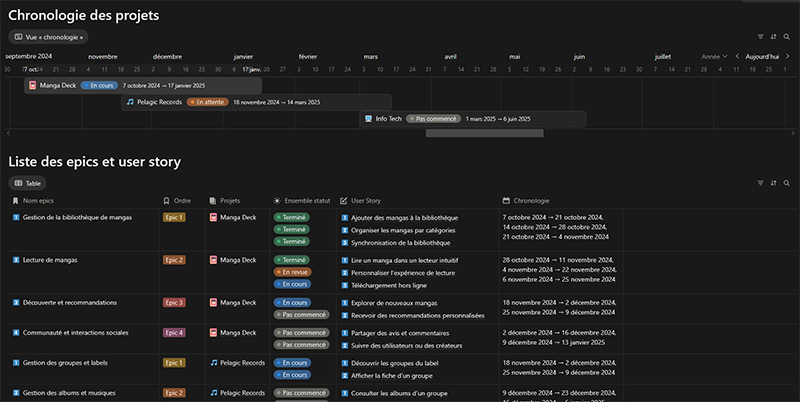Click the En attente status badge
The image size is (800, 402).
[207, 102]
